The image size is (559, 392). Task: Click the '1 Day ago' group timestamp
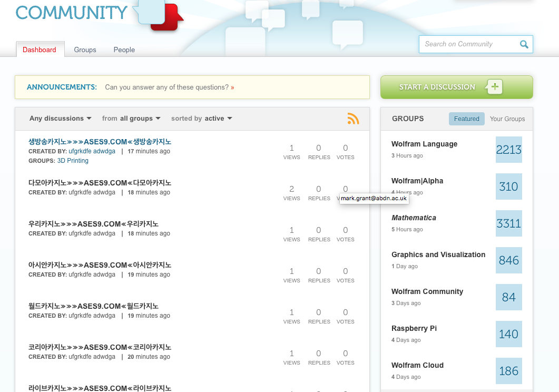coord(405,266)
